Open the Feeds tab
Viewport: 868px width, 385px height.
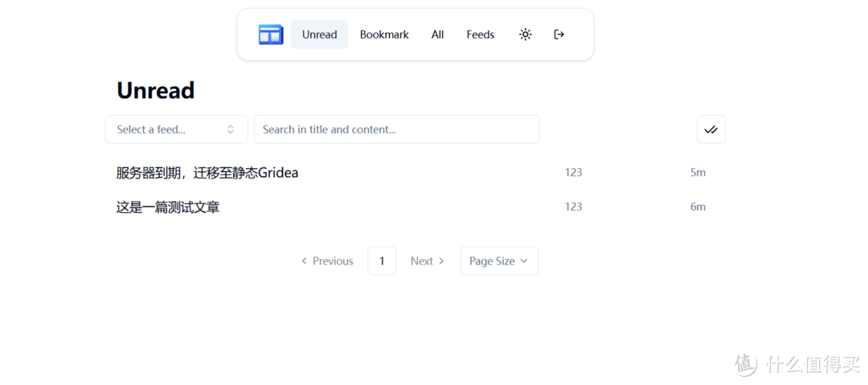(x=480, y=35)
